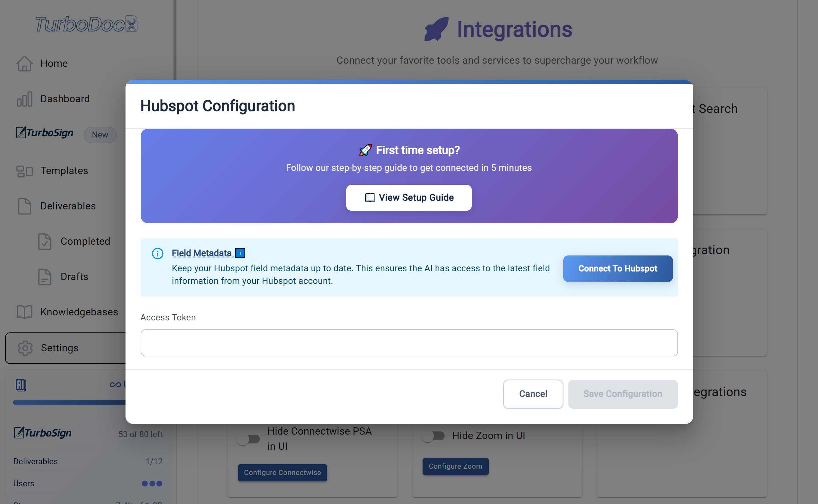Click the Settings gear icon
This screenshot has width=818, height=504.
[25, 348]
